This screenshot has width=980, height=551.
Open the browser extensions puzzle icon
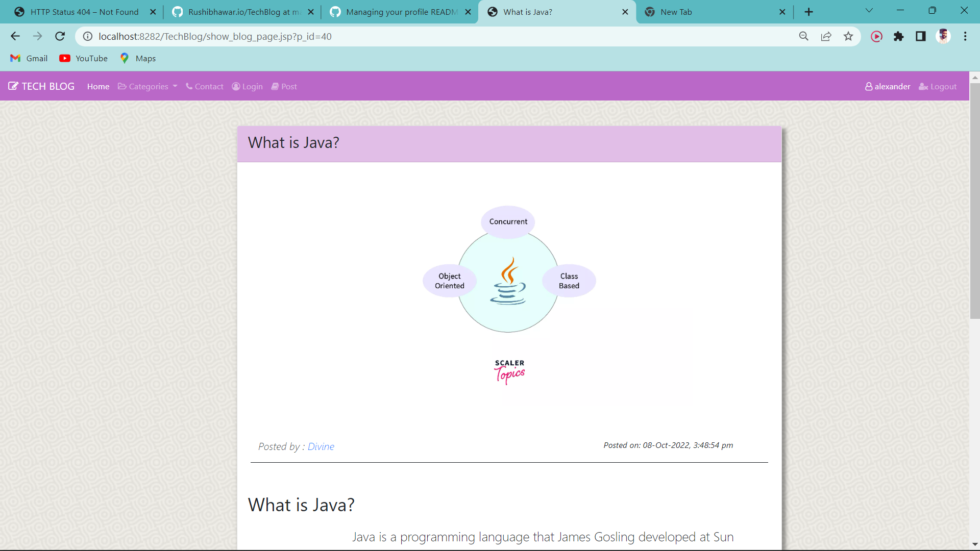pyautogui.click(x=899, y=36)
